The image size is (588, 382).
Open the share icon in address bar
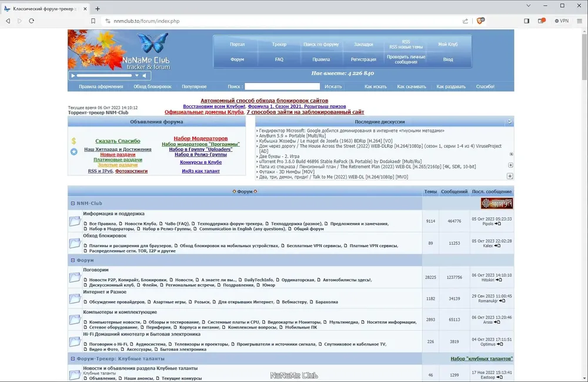click(x=465, y=21)
